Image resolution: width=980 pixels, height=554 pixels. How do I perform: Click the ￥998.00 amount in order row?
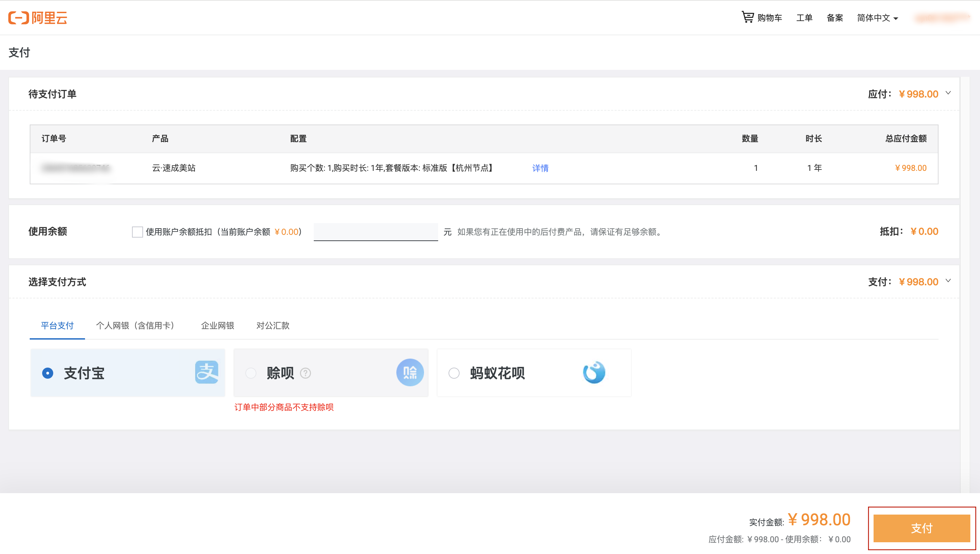[x=911, y=168]
